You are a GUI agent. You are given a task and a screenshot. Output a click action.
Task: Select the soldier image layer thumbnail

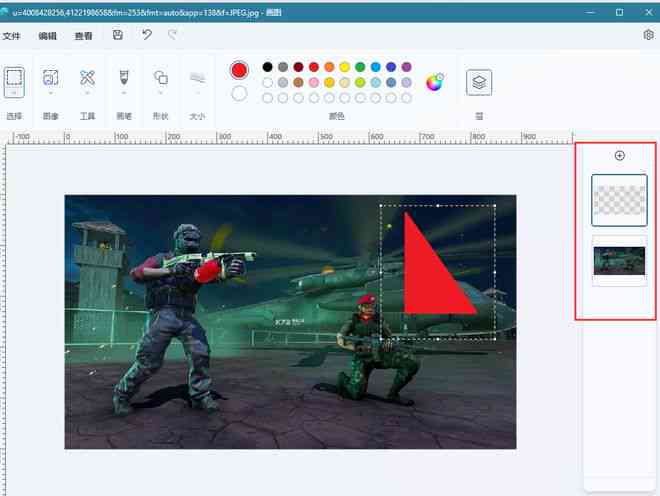point(619,261)
